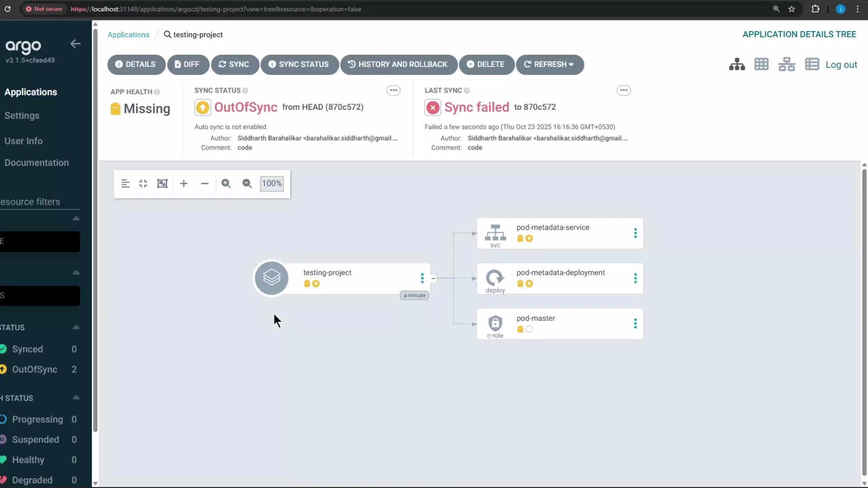Open the List view of resources
The image size is (868, 488).
[812, 64]
